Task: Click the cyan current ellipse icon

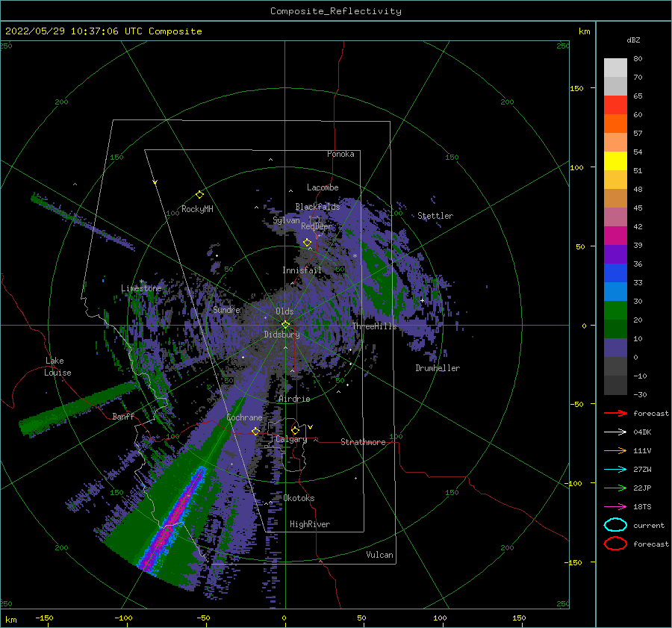Action: pos(615,525)
